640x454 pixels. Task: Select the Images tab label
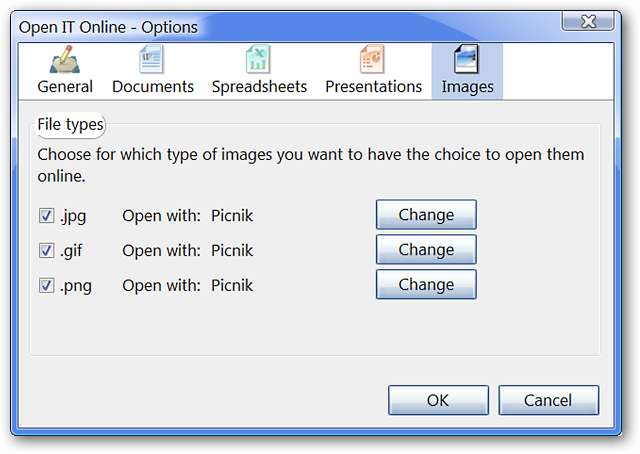click(467, 87)
